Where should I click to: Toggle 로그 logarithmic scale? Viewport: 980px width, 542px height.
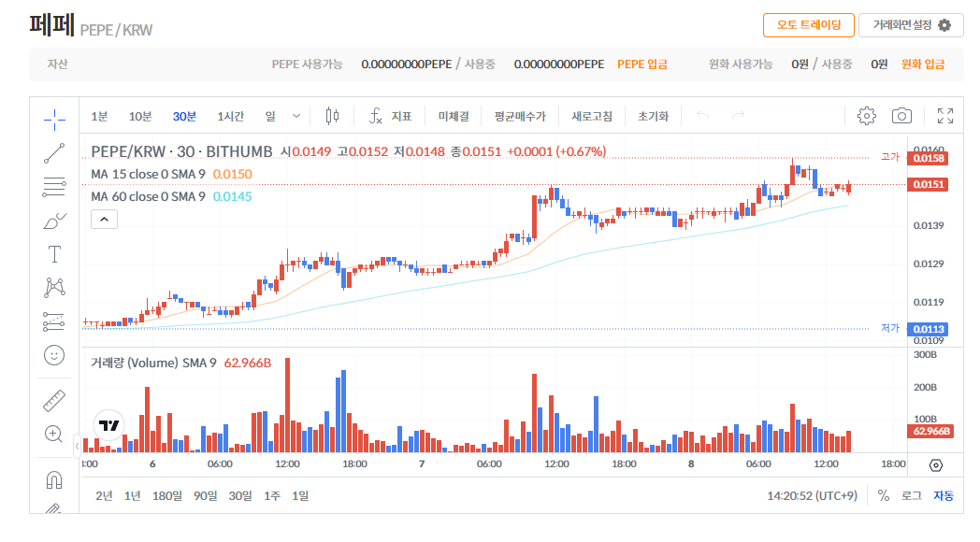pos(911,496)
